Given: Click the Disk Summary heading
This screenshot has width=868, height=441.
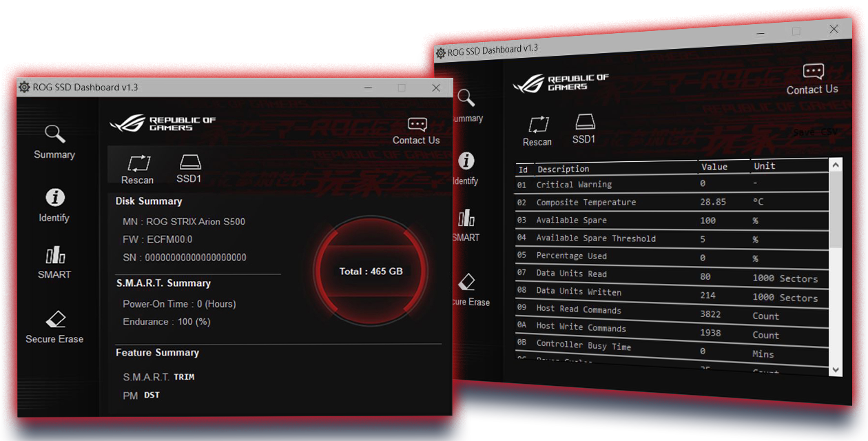Looking at the screenshot, I should coord(149,201).
